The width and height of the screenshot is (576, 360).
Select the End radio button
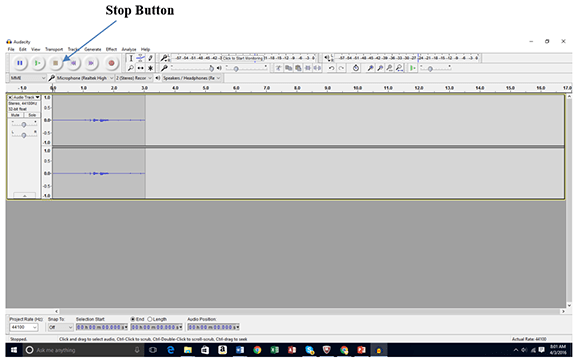click(x=133, y=319)
